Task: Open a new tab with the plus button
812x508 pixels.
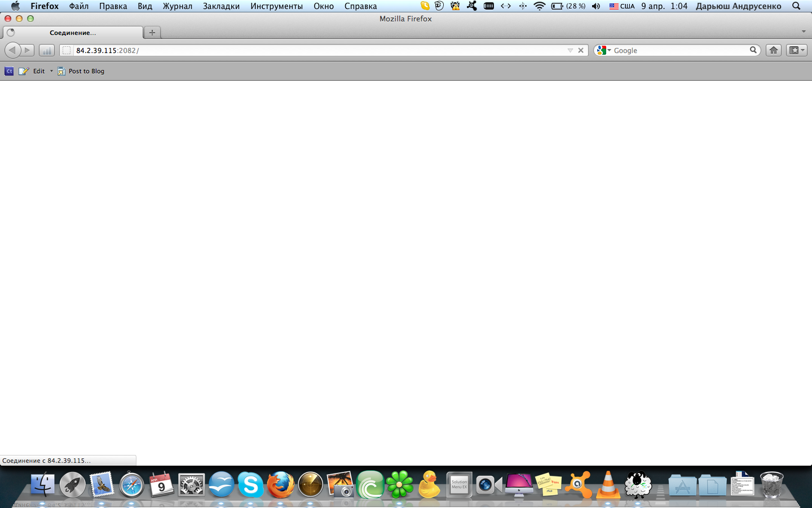Action: click(152, 32)
